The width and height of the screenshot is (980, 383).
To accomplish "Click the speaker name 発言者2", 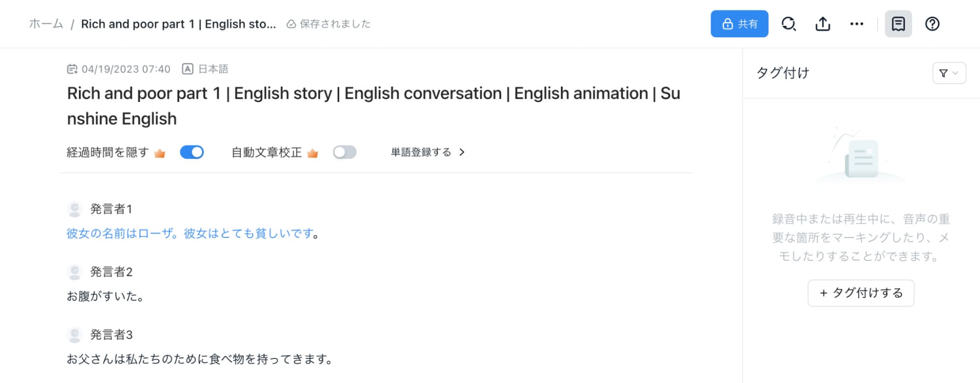I will pos(111,272).
